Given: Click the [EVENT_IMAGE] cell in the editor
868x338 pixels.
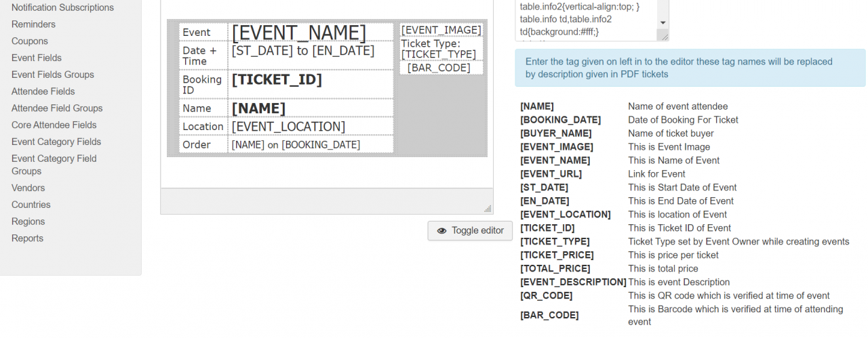Looking at the screenshot, I should coord(441,30).
